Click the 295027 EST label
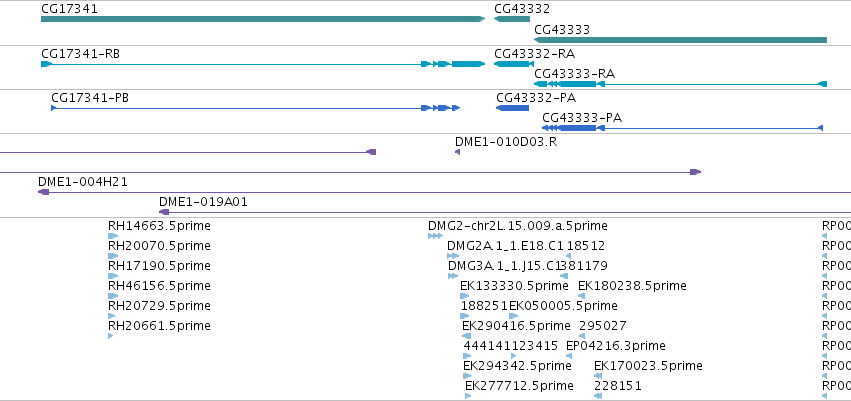The image size is (851, 401). tap(603, 326)
